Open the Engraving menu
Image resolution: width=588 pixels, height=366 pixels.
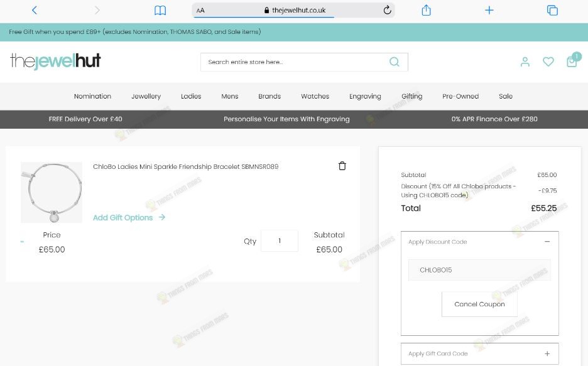click(365, 96)
